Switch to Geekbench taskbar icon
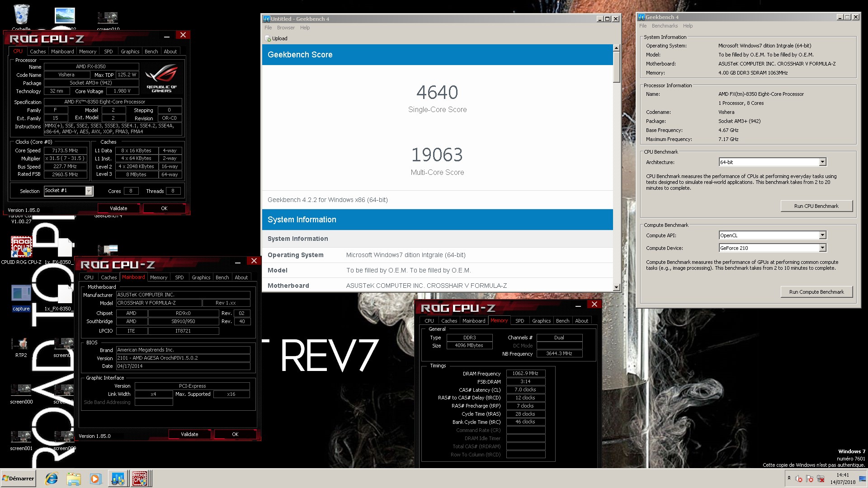The width and height of the screenshot is (868, 488). click(x=118, y=479)
